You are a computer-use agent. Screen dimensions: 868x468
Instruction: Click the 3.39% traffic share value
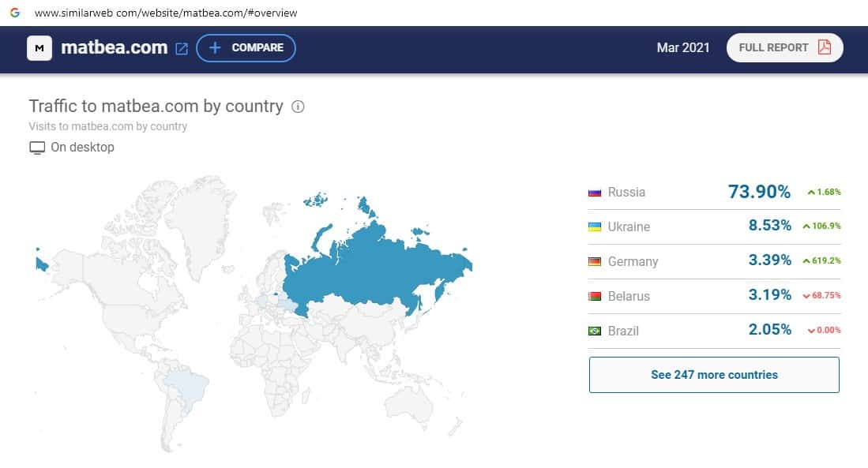click(x=769, y=260)
